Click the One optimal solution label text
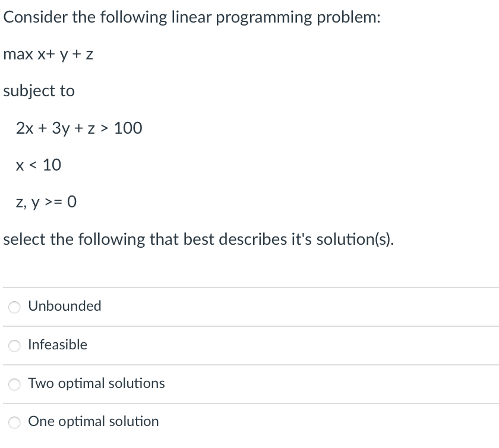 [x=93, y=422]
